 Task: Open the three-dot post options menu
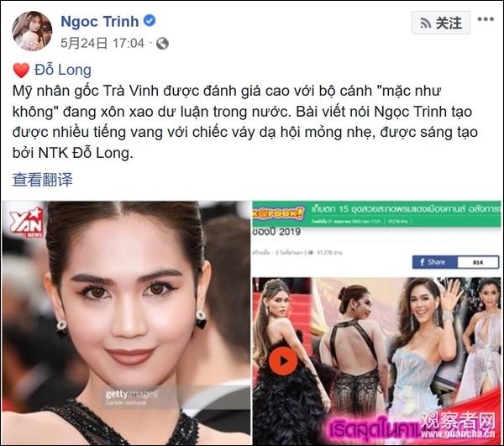(x=486, y=19)
